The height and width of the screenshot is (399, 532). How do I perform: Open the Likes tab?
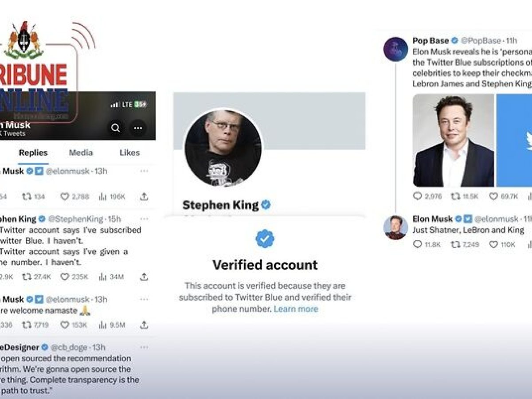click(x=129, y=153)
